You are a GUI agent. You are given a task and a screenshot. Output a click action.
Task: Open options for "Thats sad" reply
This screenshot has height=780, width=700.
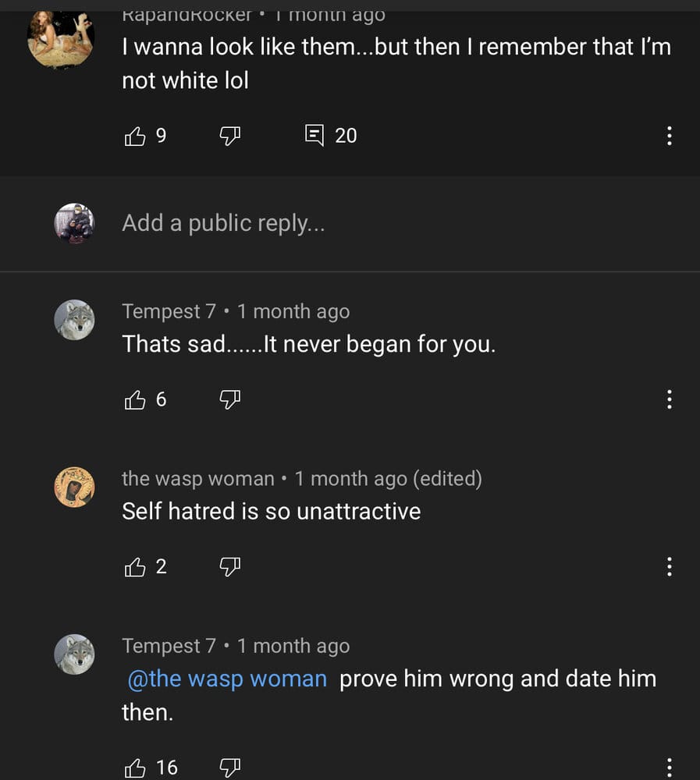(669, 400)
